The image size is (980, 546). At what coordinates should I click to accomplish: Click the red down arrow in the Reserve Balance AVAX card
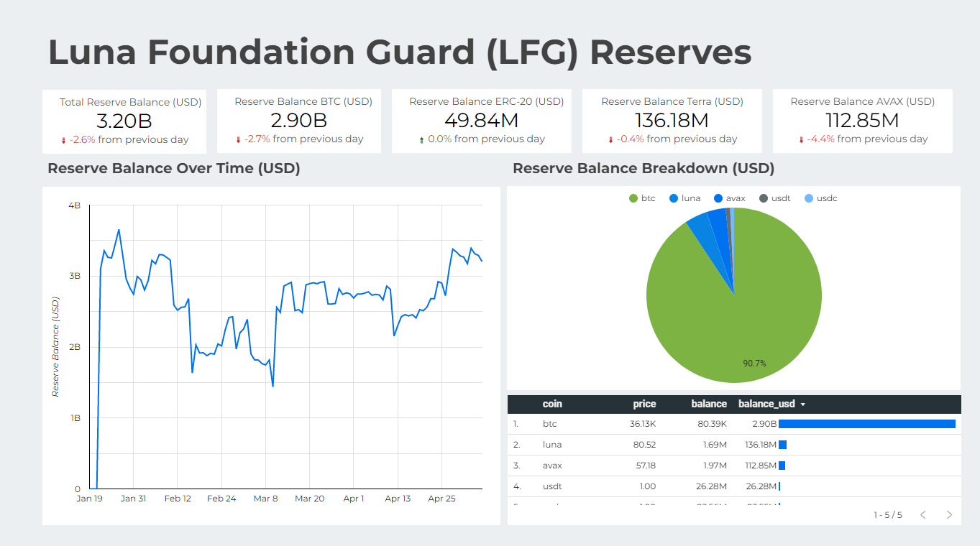pos(801,140)
